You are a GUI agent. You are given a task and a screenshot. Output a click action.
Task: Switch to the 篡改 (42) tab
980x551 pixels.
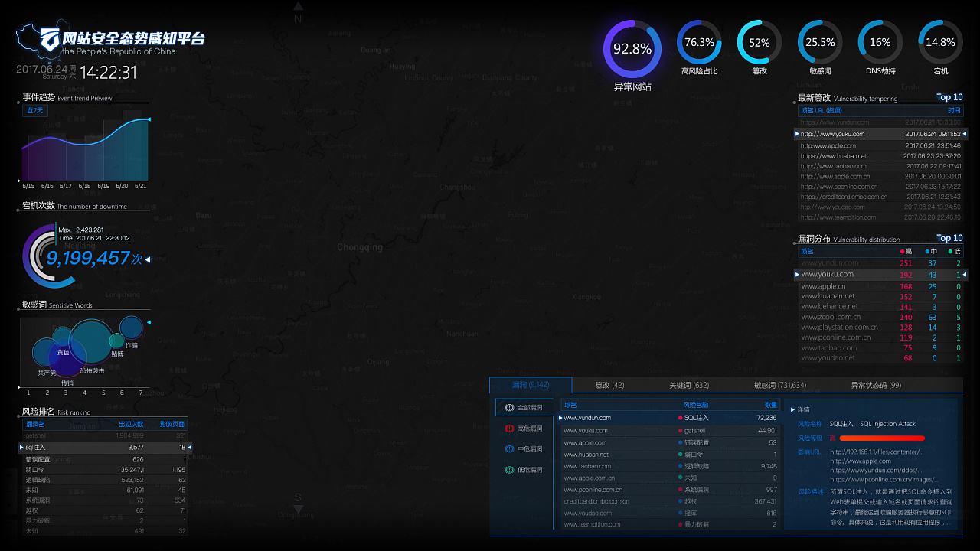(609, 385)
